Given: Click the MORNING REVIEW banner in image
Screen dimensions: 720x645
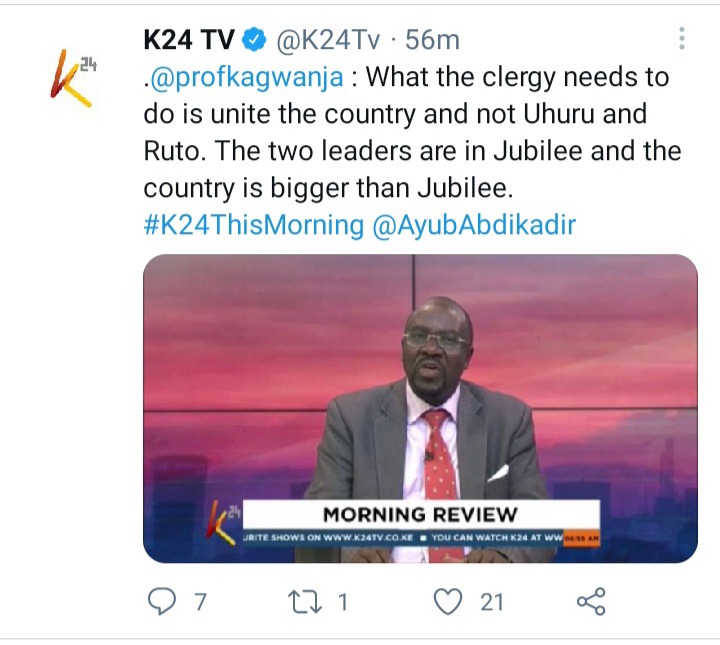Looking at the screenshot, I should (421, 514).
